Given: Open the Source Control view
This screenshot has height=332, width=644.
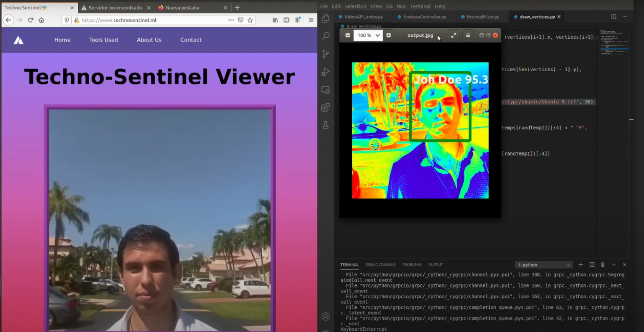Looking at the screenshot, I should coord(326,54).
